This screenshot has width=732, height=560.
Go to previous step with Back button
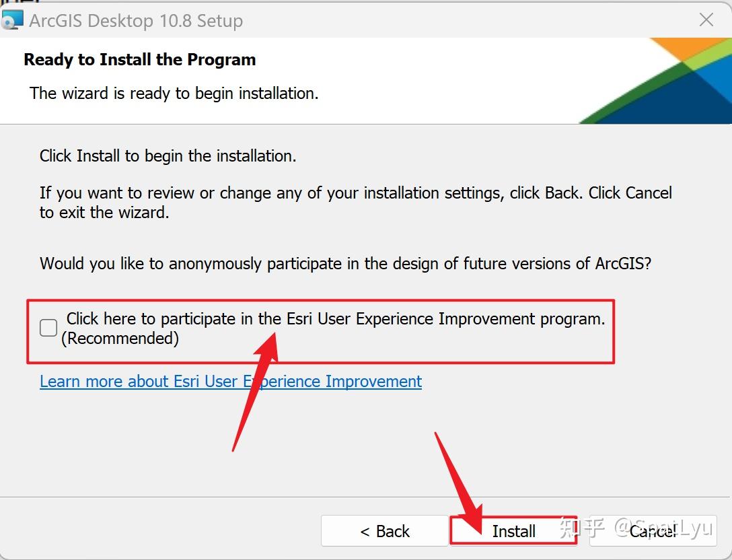tap(385, 531)
